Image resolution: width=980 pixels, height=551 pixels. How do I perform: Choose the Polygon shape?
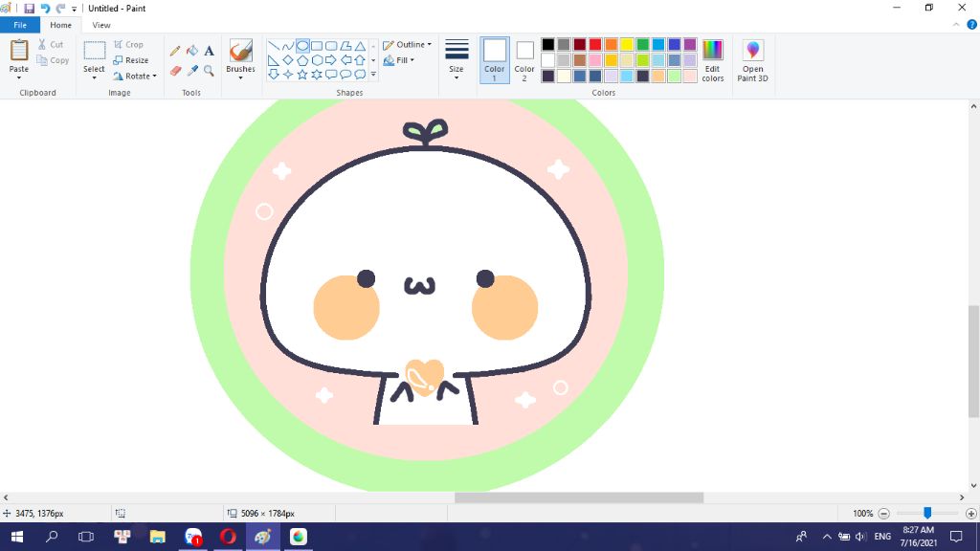click(x=345, y=46)
